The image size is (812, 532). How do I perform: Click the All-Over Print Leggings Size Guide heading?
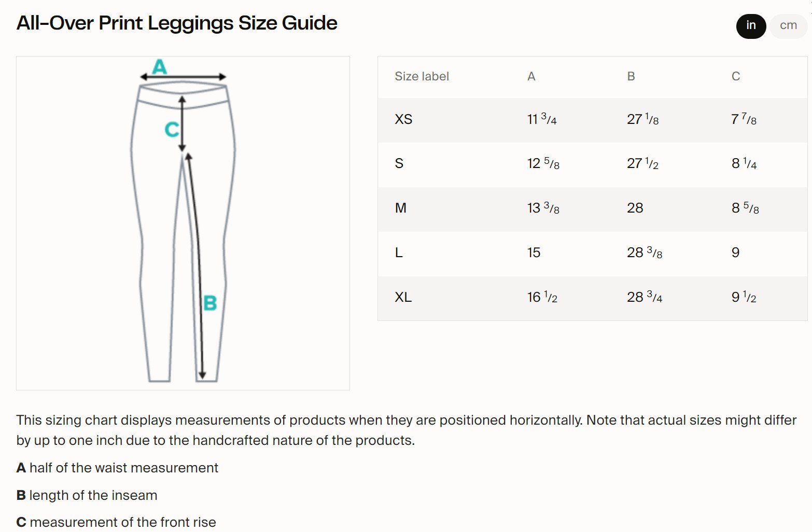[x=177, y=23]
